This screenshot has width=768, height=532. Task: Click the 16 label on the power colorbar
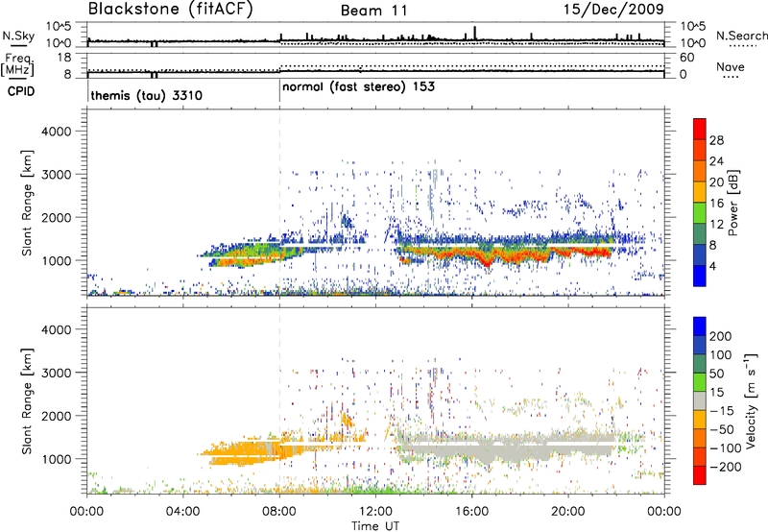716,204
